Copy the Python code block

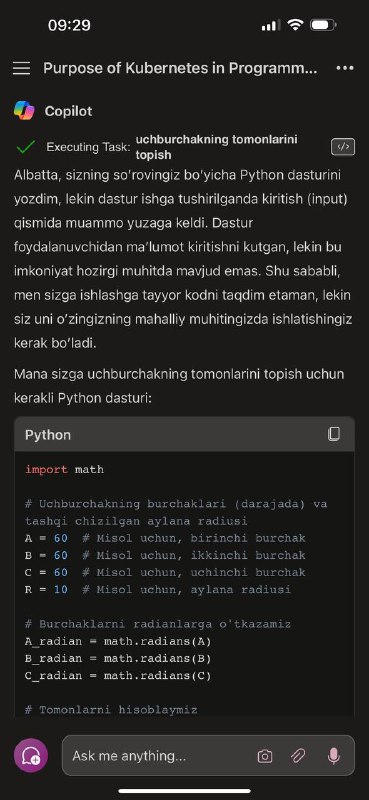334,434
